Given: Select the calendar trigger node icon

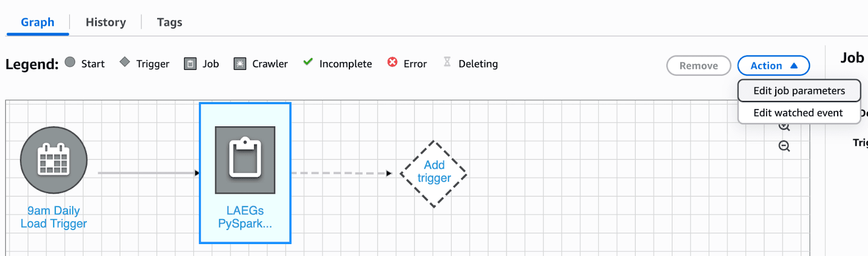Looking at the screenshot, I should (x=54, y=160).
